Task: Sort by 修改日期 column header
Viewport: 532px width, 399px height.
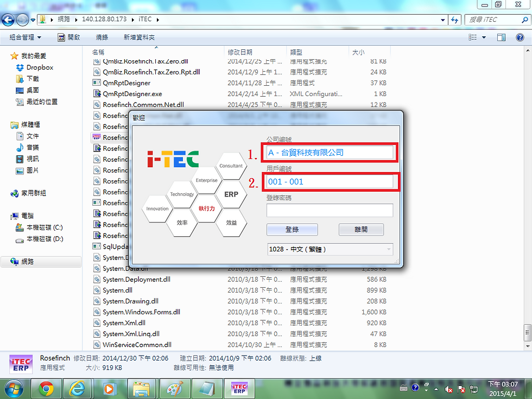Action: [240, 52]
